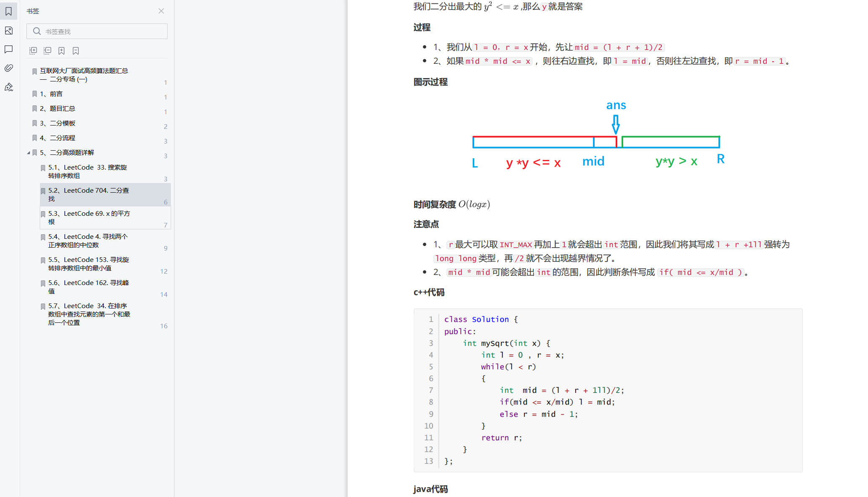Open bookmark 5.1 LeetCode 33 搜索旋转排序数组
868x497 pixels.
pos(87,171)
